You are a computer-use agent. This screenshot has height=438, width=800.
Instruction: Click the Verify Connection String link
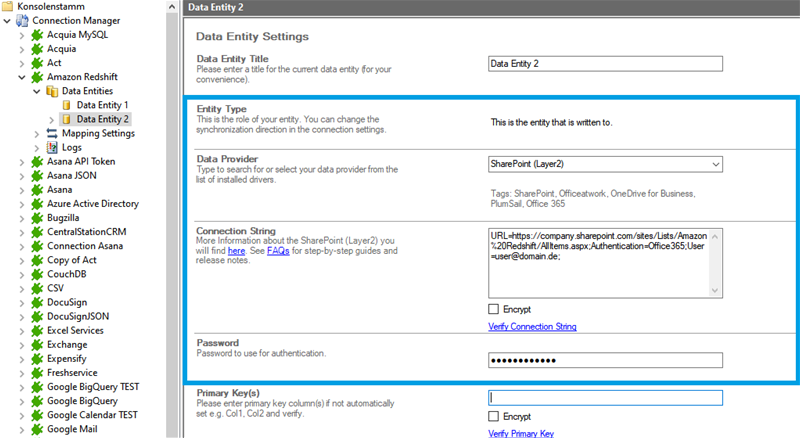pyautogui.click(x=532, y=327)
